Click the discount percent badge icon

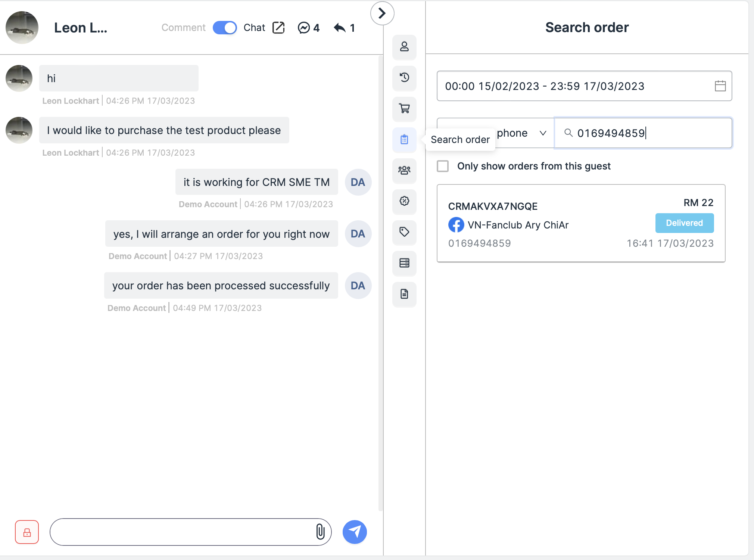(x=404, y=201)
